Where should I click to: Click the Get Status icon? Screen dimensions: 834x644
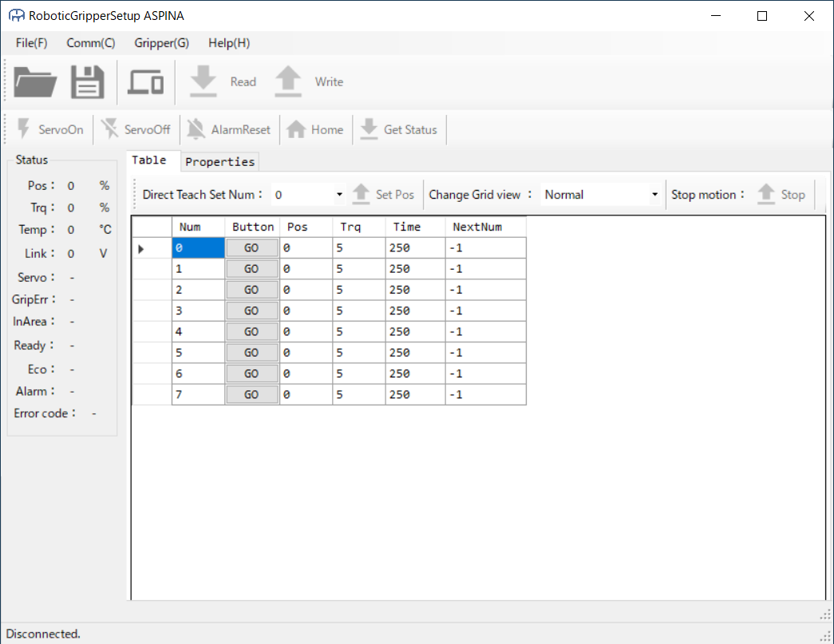pos(369,129)
